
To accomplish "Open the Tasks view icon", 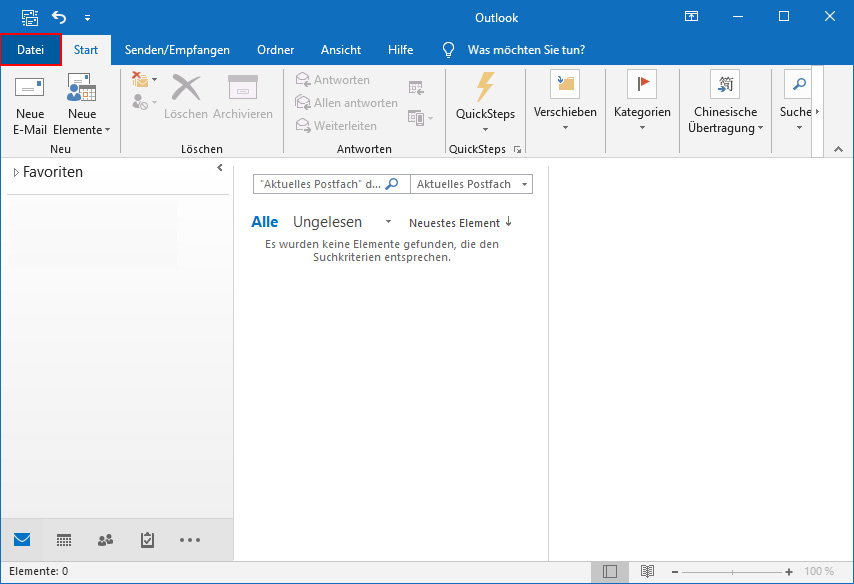I will point(147,540).
